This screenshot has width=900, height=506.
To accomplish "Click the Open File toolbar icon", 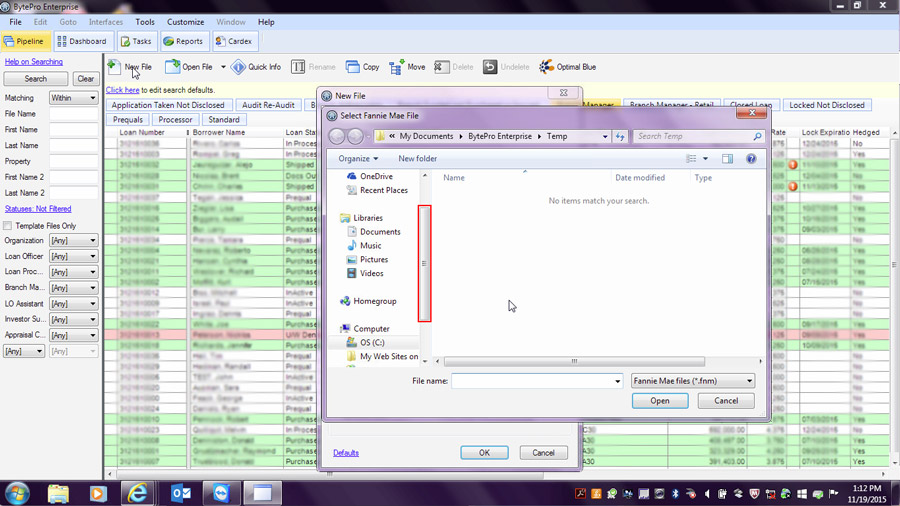I will pyautogui.click(x=172, y=67).
